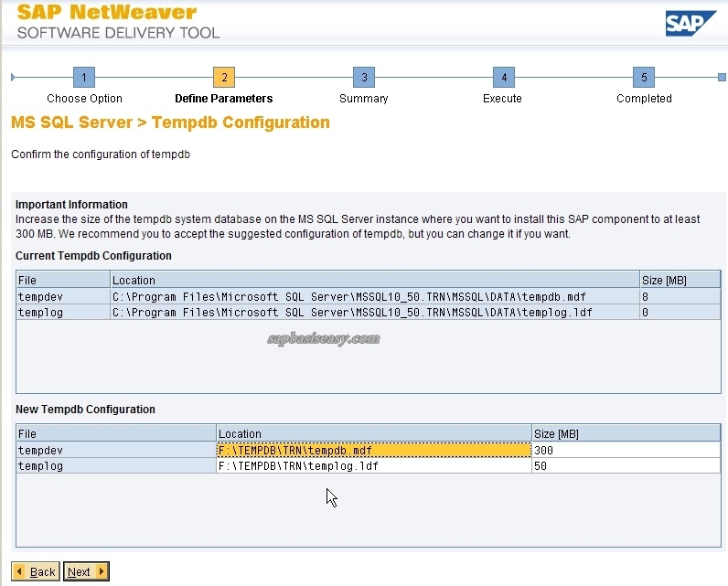Click the step 3 Summary box
The height and width of the screenshot is (586, 728).
pyautogui.click(x=364, y=77)
